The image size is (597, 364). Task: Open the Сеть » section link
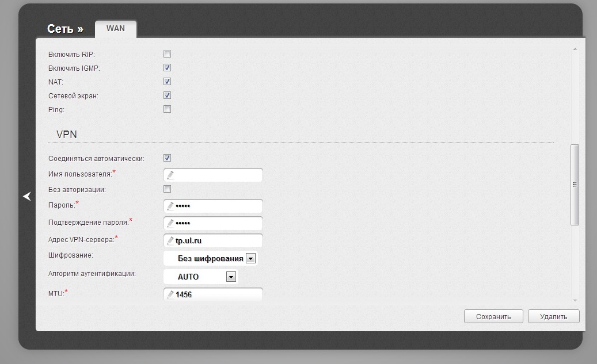65,29
